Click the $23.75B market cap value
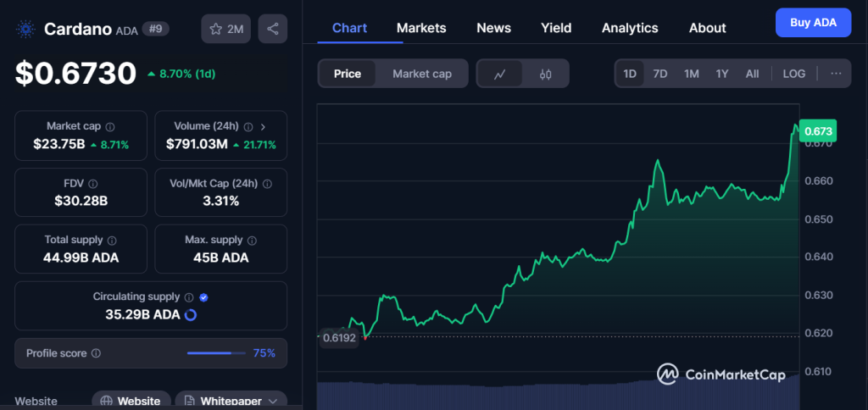The image size is (868, 410). pos(59,144)
